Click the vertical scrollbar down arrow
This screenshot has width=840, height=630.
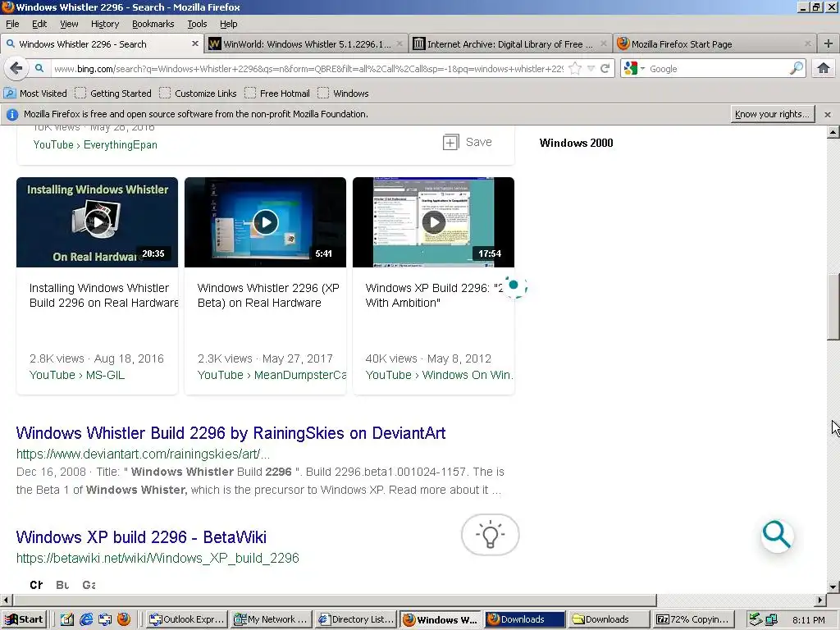tap(833, 587)
